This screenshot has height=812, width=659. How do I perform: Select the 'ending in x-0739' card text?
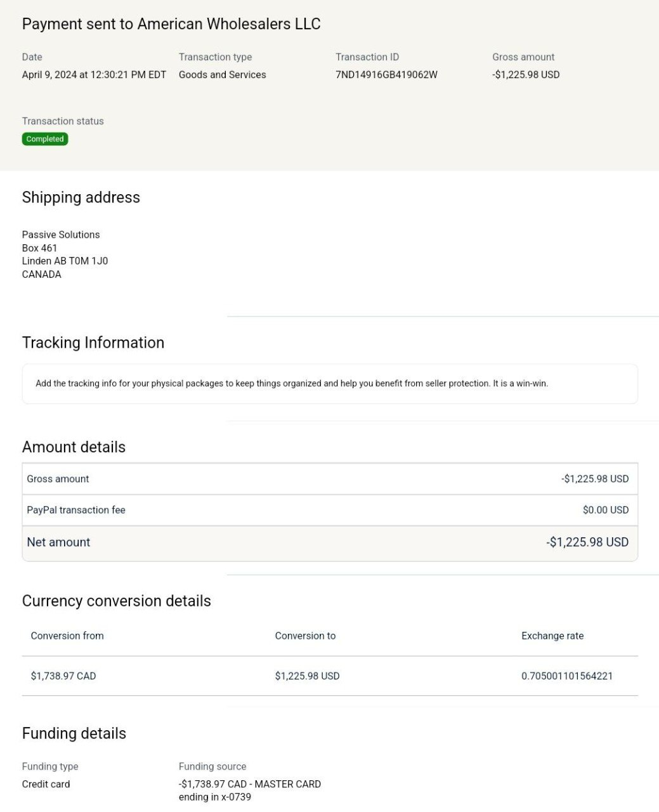point(215,797)
